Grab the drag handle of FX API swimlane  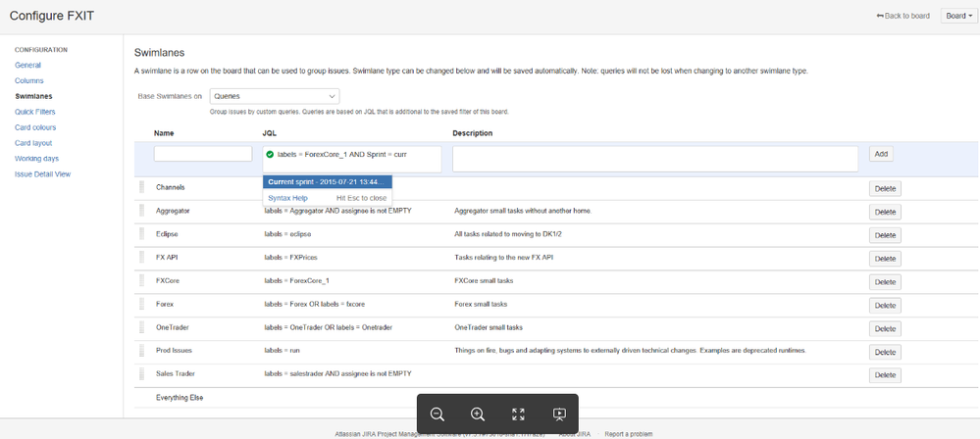click(141, 258)
